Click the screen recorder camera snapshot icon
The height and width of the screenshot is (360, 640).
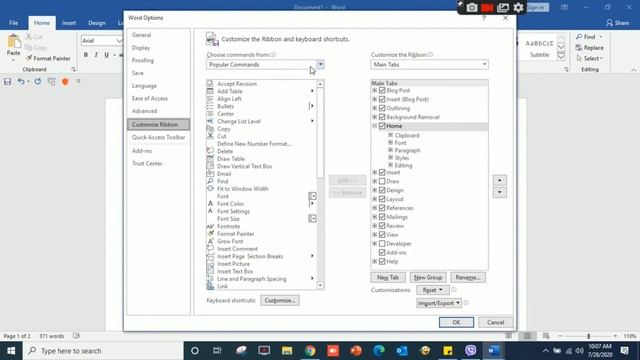pyautogui.click(x=472, y=7)
